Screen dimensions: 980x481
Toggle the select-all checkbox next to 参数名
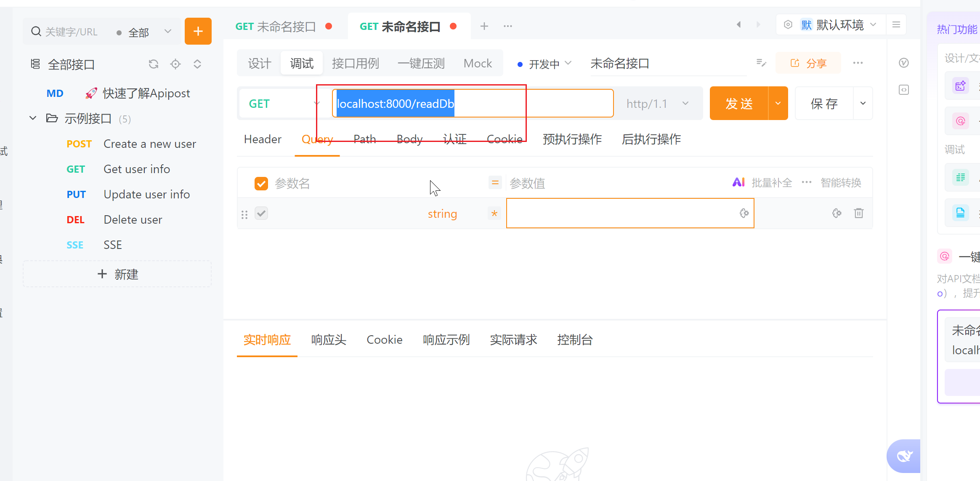coord(261,184)
